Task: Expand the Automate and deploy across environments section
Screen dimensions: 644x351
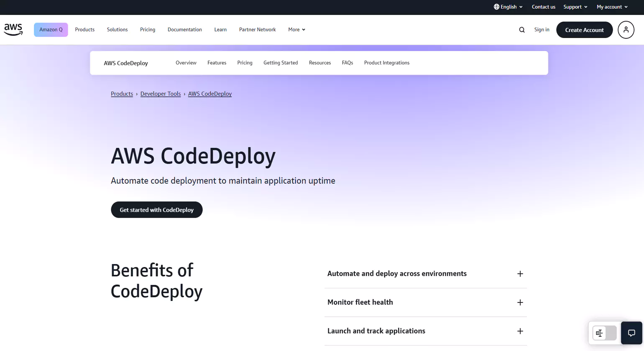Action: coord(520,274)
